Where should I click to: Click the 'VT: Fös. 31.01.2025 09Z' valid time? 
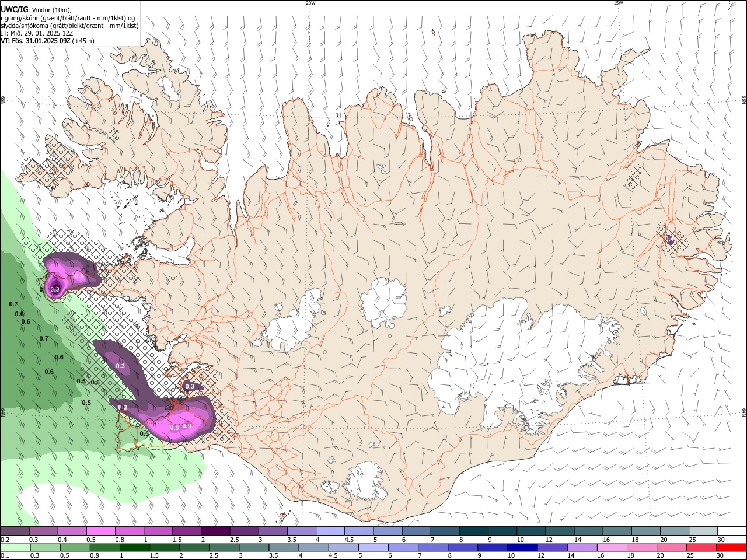[36, 41]
